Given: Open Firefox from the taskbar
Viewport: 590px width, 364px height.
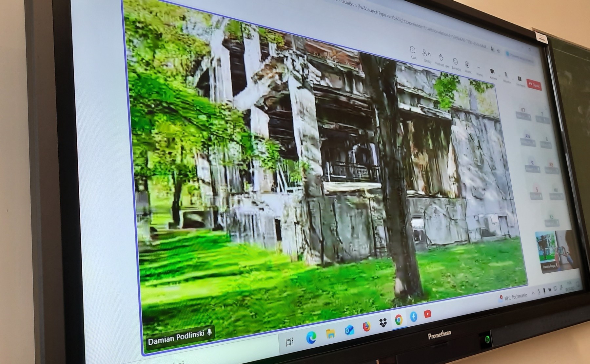Looking at the screenshot, I should point(366,327).
